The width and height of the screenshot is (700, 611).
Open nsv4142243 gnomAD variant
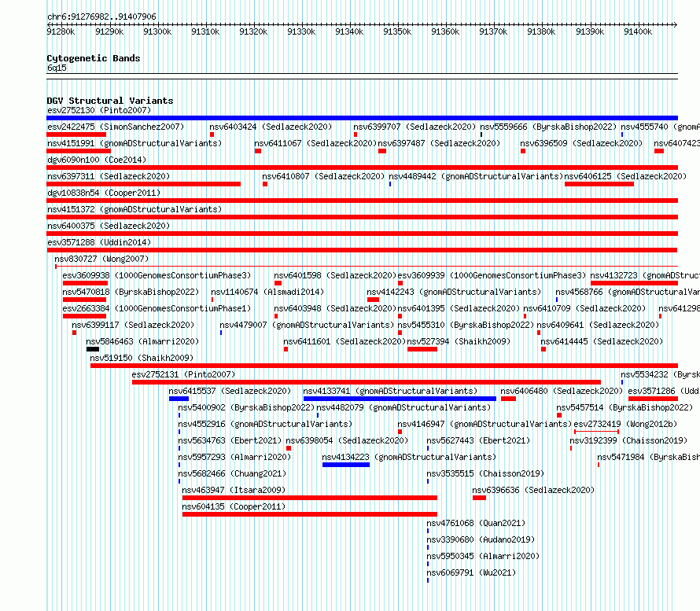click(454, 292)
